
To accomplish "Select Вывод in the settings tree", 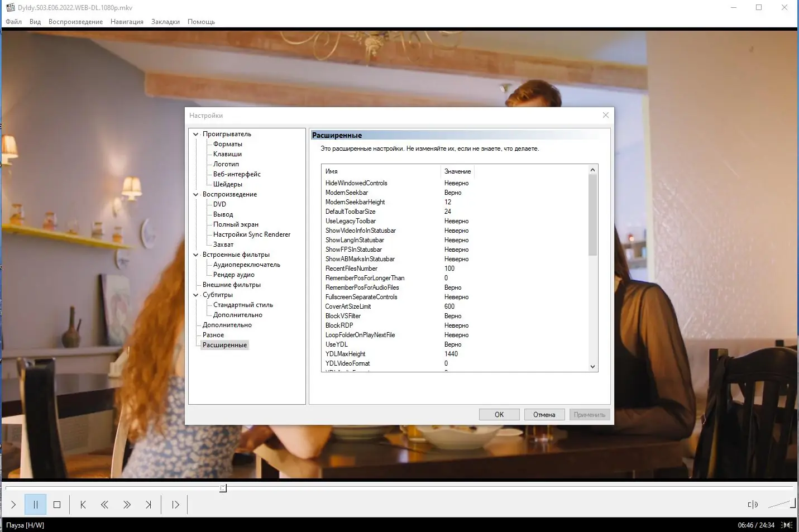I will pyautogui.click(x=223, y=214).
